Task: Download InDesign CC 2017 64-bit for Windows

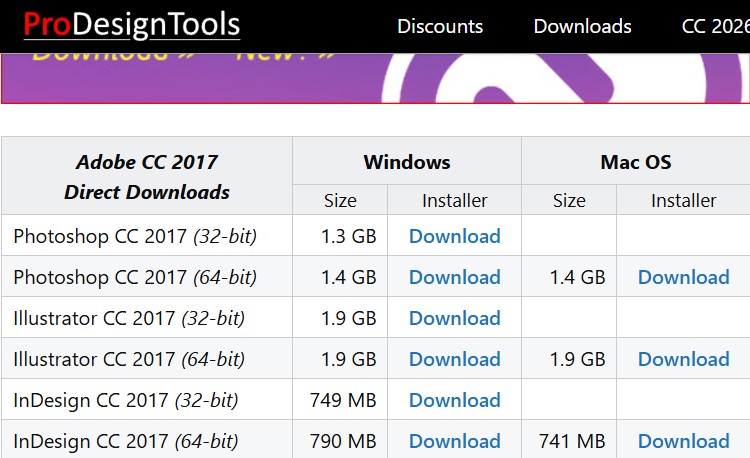Action: point(455,441)
